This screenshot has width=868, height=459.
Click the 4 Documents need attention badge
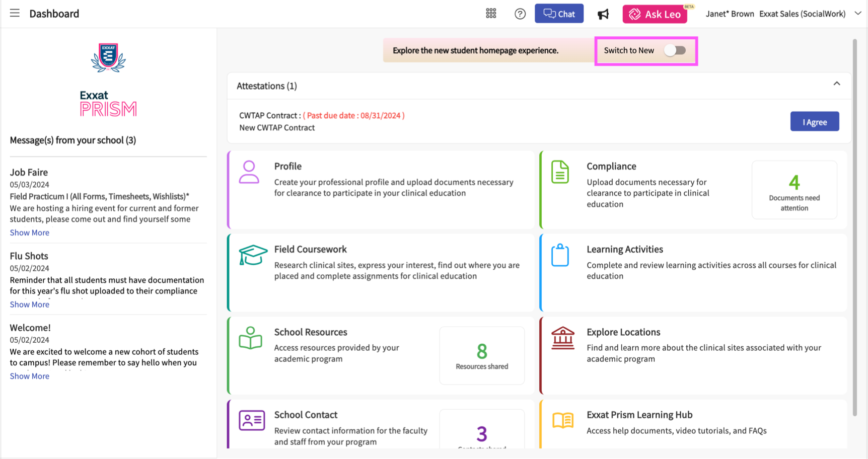pos(794,190)
